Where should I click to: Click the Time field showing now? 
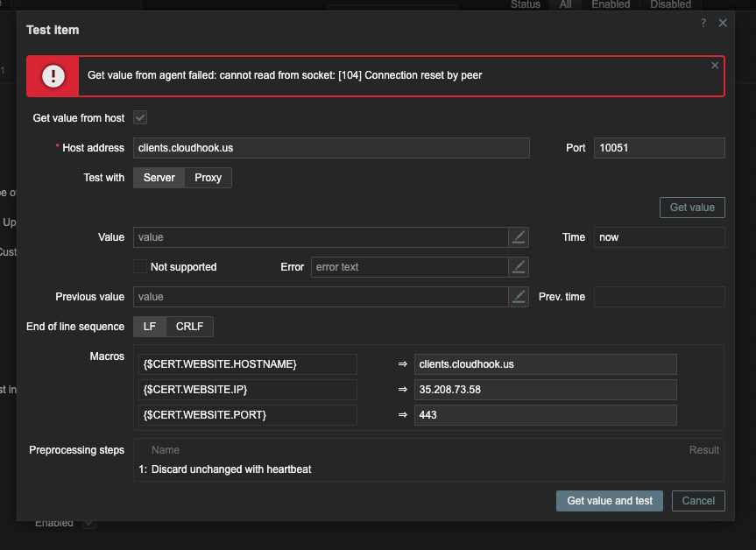coord(659,237)
